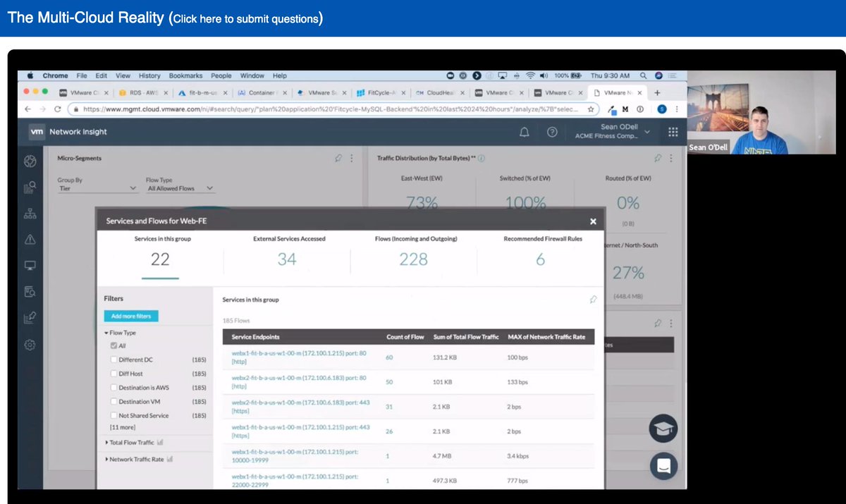Open the VMware apps grid icon
Screen dimensions: 846x504
673,132
